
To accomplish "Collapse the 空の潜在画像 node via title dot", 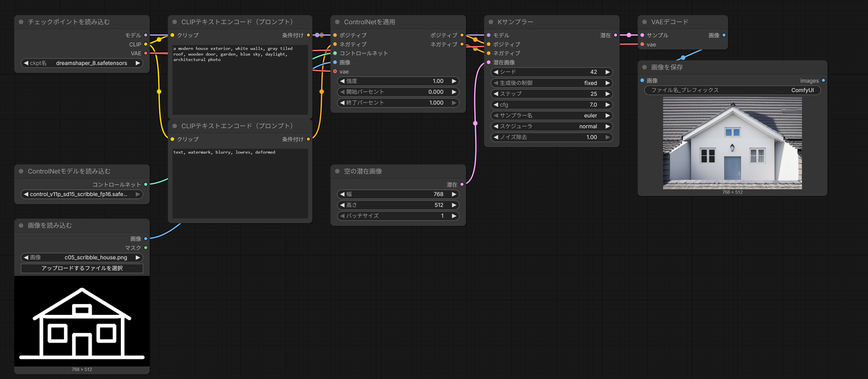I will pyautogui.click(x=337, y=172).
